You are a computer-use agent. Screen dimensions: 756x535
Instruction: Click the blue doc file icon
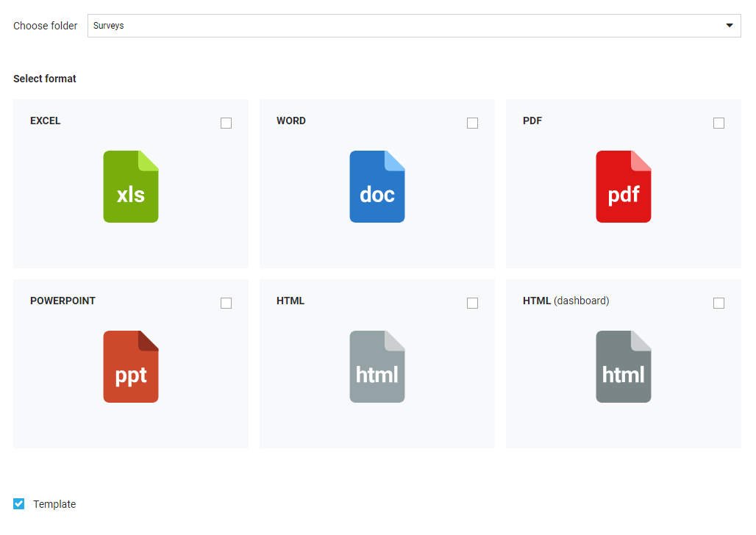377,187
